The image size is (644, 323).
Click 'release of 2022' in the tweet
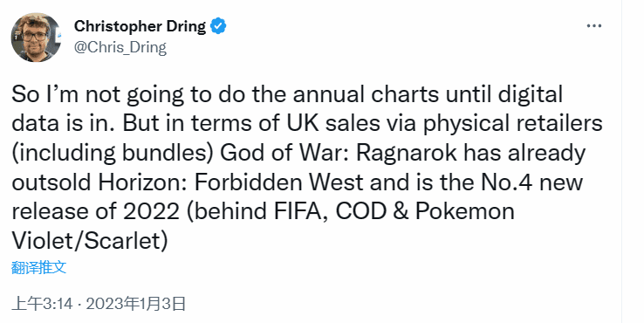point(96,211)
